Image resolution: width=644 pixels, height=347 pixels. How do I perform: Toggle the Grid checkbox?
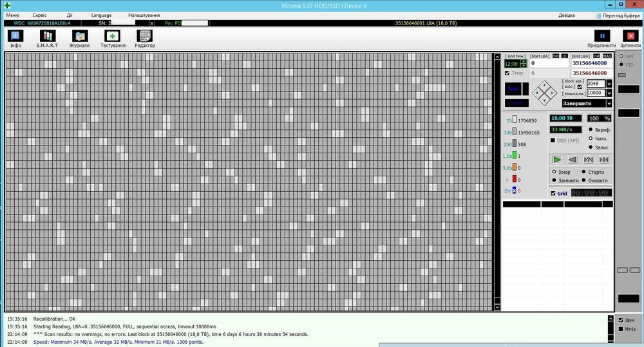point(553,193)
